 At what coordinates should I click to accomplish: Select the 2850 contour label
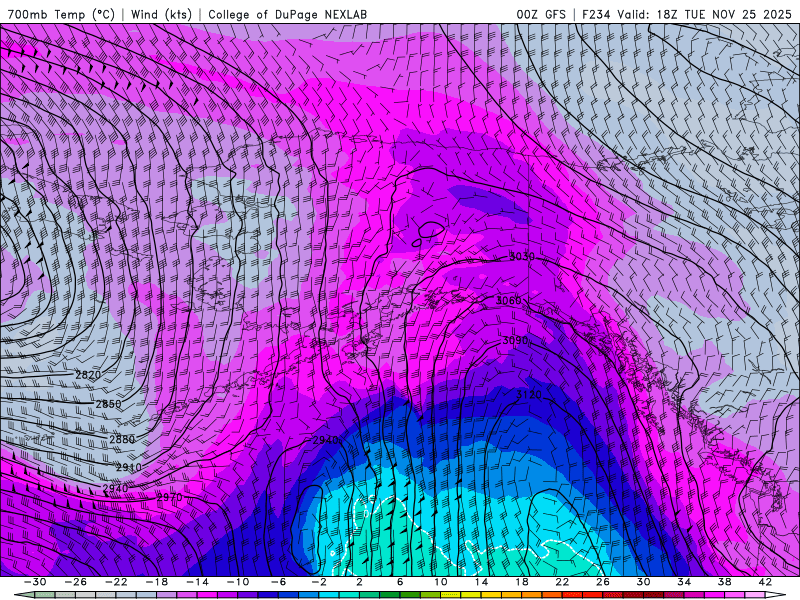tap(109, 404)
